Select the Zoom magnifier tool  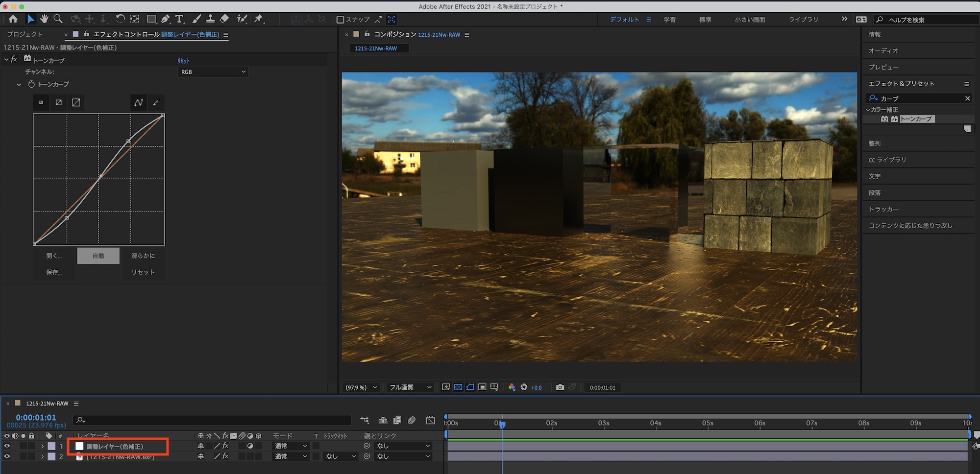click(x=58, y=19)
